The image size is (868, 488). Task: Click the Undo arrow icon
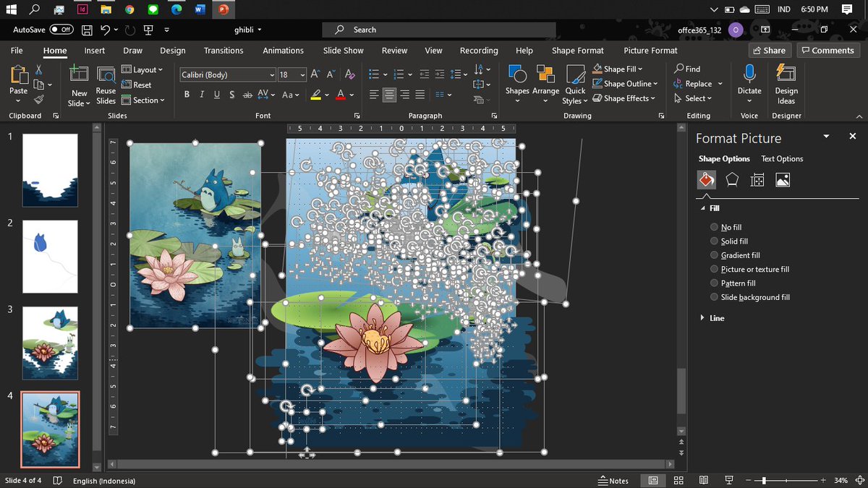(105, 30)
